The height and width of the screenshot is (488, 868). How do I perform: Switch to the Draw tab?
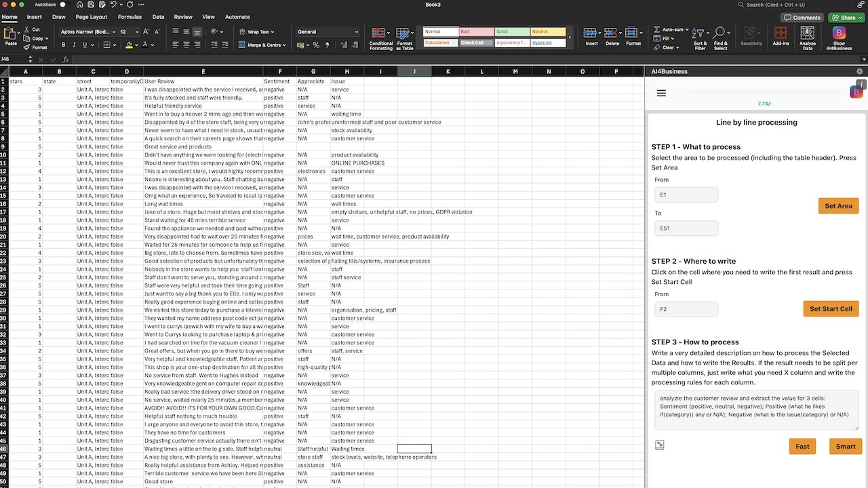point(59,17)
